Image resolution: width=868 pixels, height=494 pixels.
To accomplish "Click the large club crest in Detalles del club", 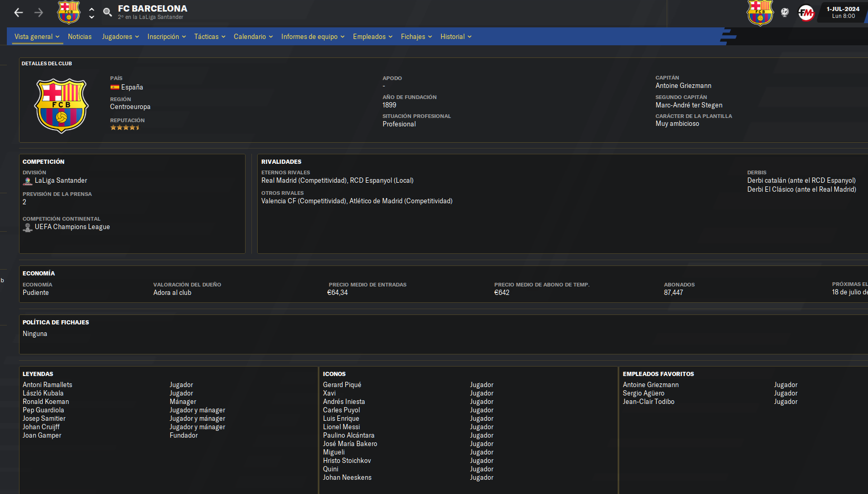I will pos(61,105).
